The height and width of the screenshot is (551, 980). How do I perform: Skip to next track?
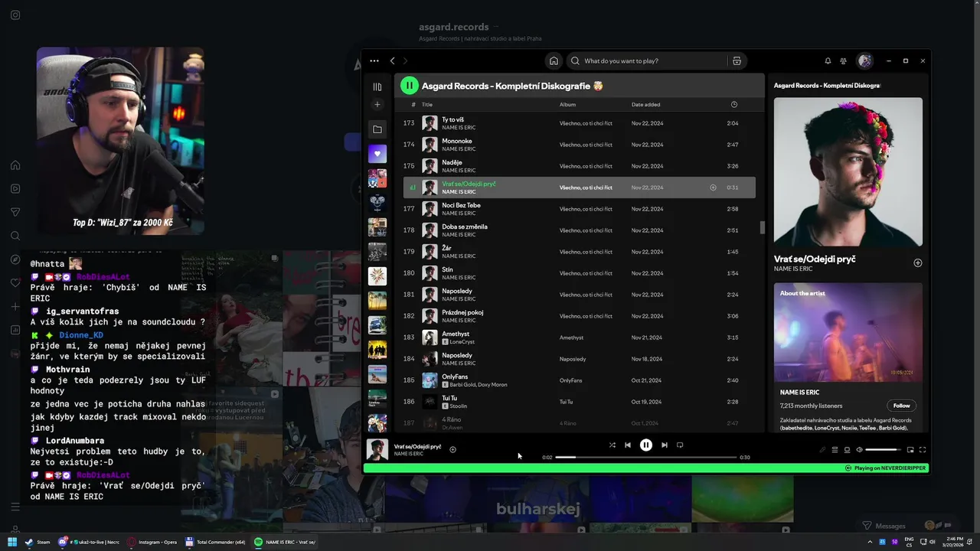[665, 445]
